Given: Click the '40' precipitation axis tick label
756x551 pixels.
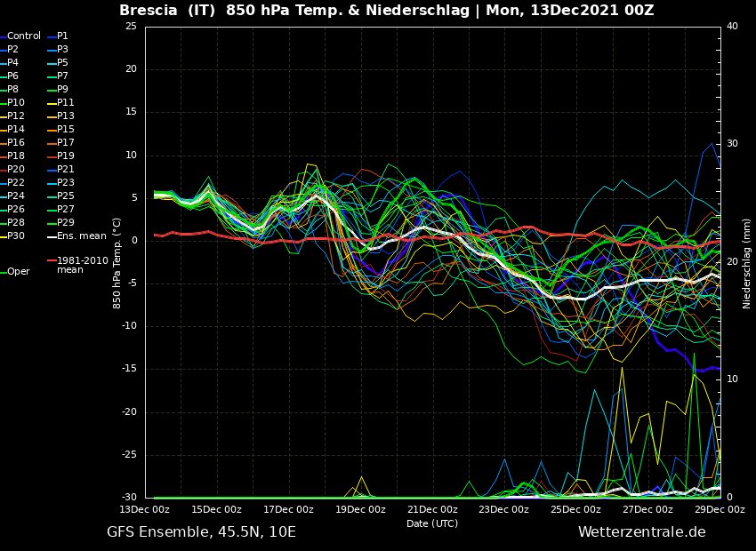Looking at the screenshot, I should [732, 26].
